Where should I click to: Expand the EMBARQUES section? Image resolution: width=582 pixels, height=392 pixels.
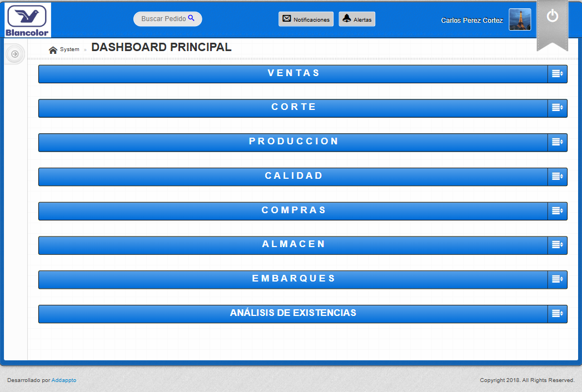coord(294,279)
